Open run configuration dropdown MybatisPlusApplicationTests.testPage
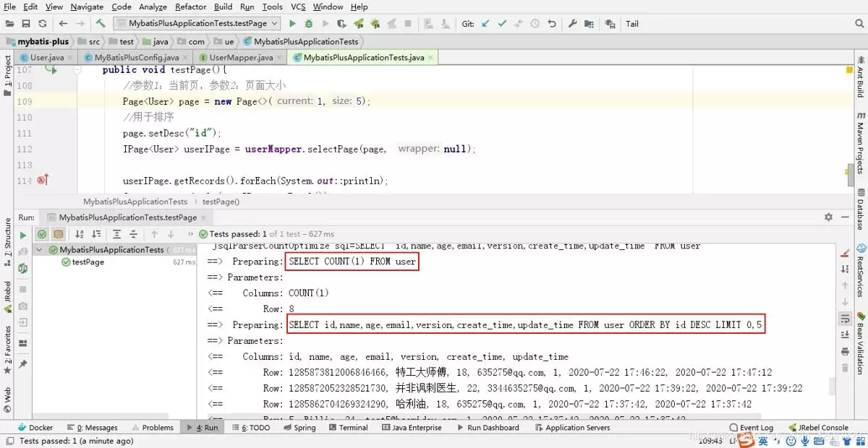This screenshot has width=868, height=448. 197,24
